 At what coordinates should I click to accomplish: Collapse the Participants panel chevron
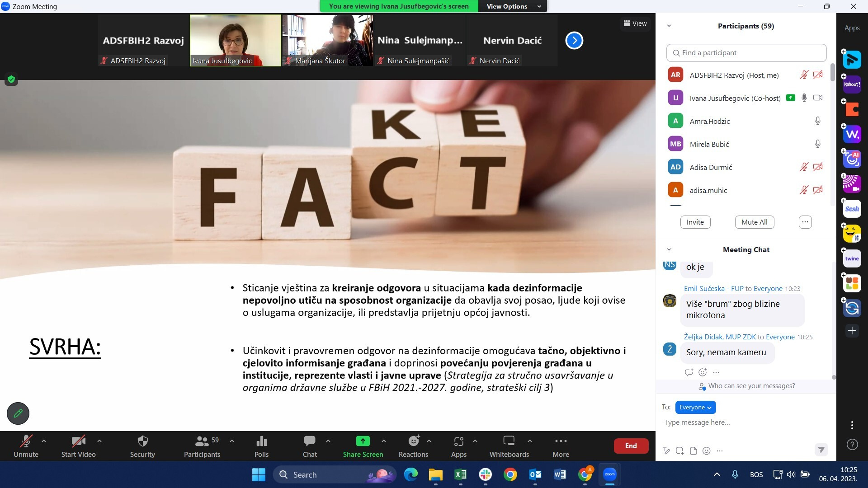tap(669, 26)
